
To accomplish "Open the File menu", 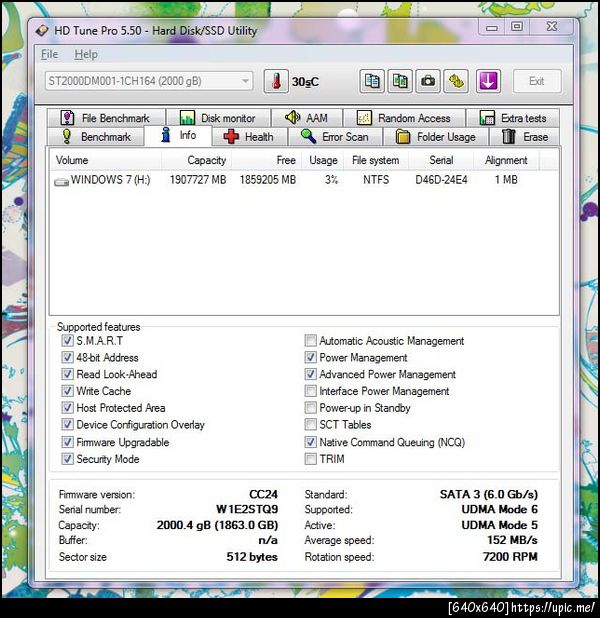I will (49, 54).
